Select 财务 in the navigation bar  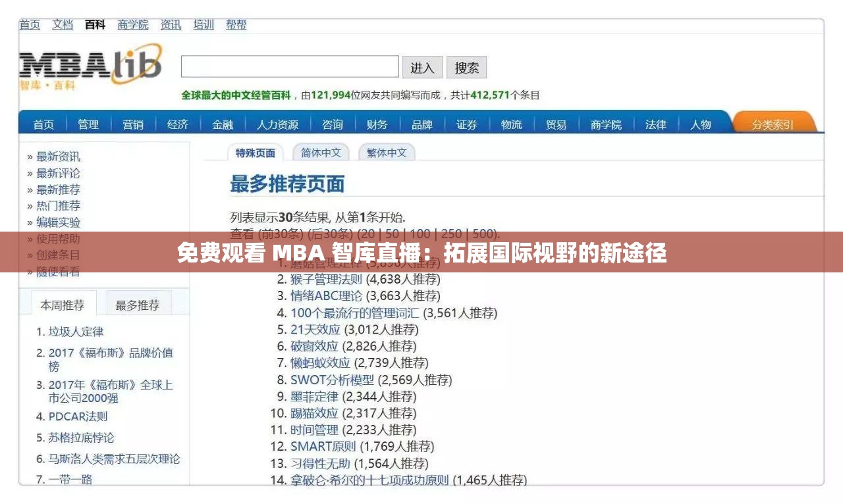(x=377, y=124)
